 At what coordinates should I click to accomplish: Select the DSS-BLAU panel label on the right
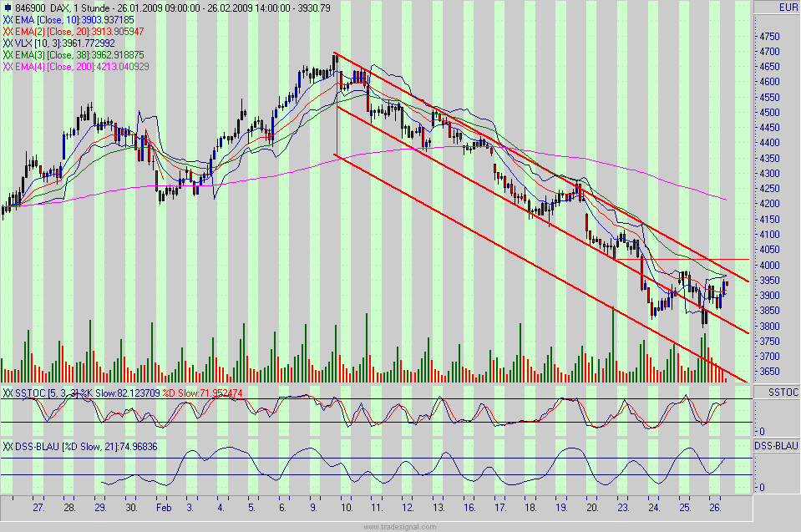point(775,444)
